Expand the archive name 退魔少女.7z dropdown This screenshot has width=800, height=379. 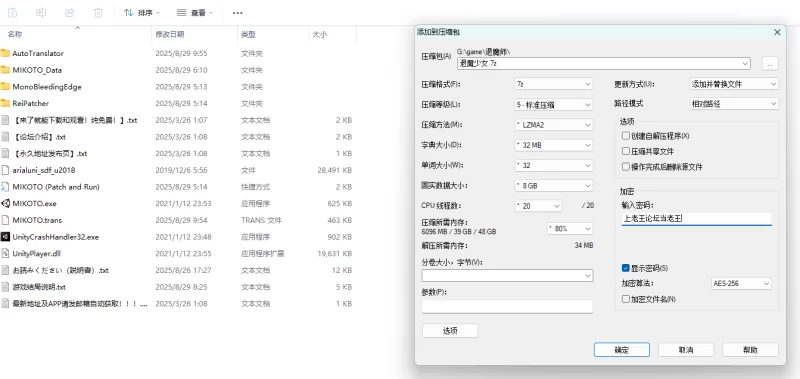[x=745, y=64]
